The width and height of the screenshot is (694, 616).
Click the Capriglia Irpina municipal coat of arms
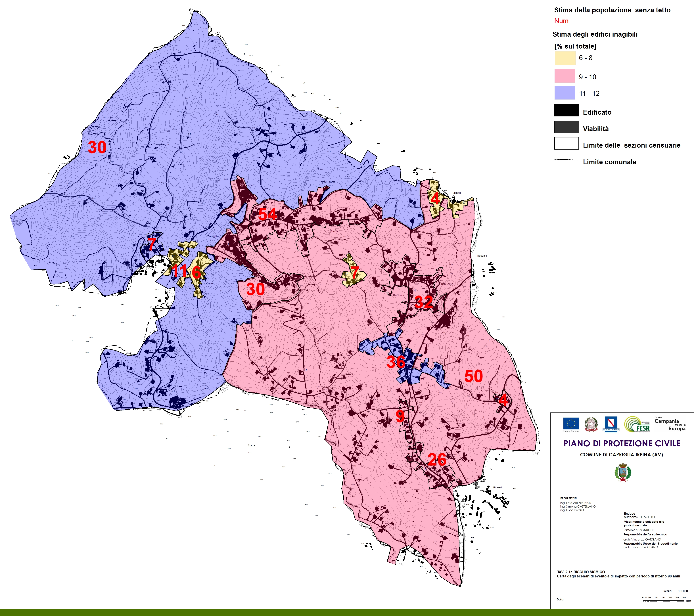pyautogui.click(x=623, y=472)
